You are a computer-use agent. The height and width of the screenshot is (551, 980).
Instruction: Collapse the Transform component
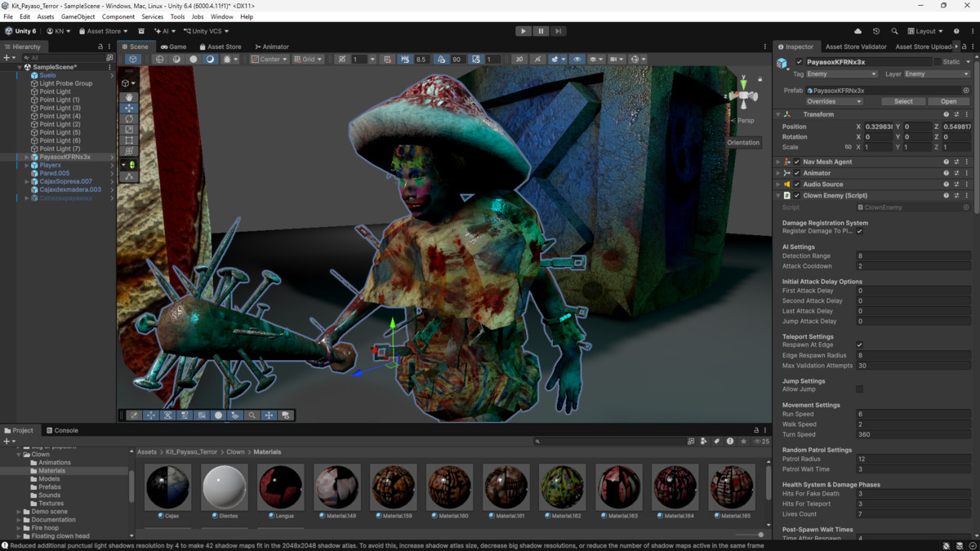click(x=778, y=114)
